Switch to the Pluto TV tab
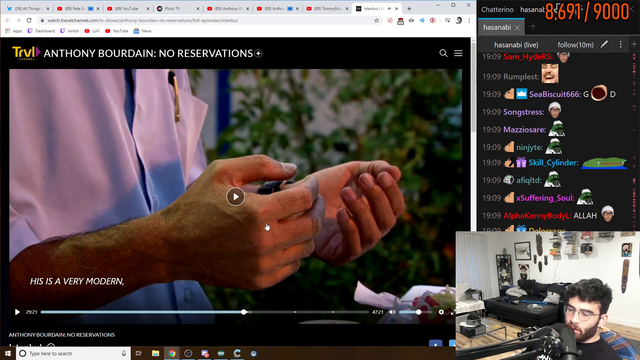640x360 pixels. click(177, 8)
